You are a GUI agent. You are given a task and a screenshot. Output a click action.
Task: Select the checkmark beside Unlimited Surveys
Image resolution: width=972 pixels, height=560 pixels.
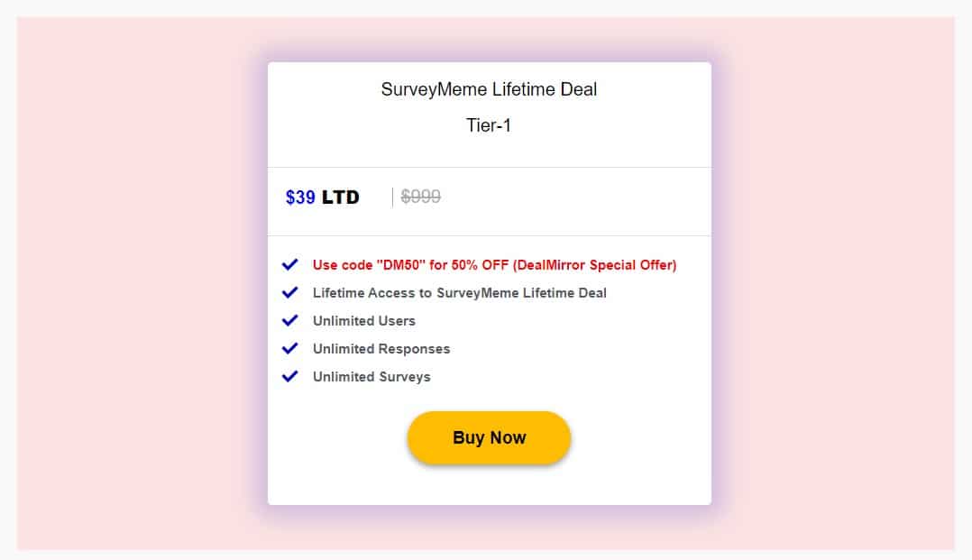(x=290, y=376)
